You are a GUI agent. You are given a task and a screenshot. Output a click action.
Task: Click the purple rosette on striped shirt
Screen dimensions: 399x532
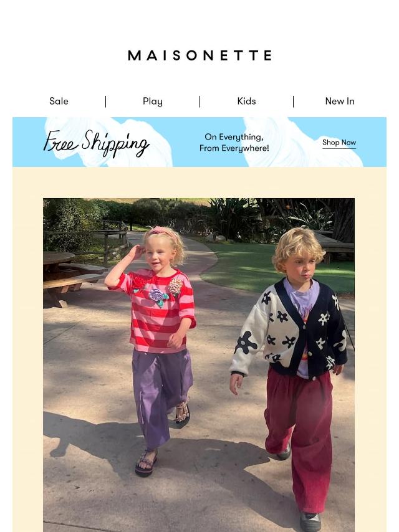(x=158, y=297)
